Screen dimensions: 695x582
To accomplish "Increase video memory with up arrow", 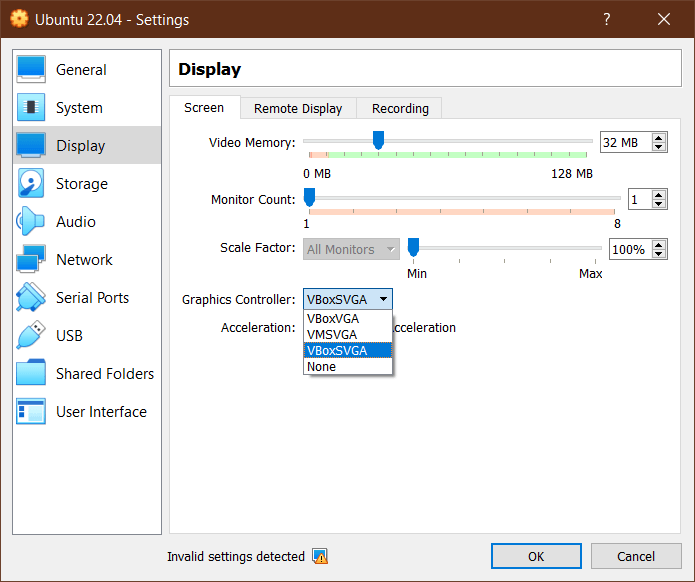I will click(659, 138).
